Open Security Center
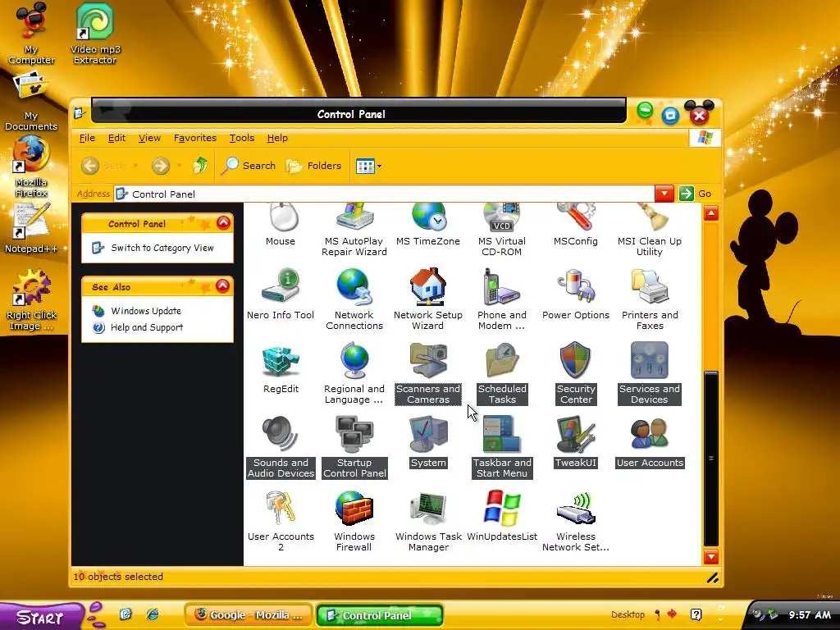 coord(575,373)
